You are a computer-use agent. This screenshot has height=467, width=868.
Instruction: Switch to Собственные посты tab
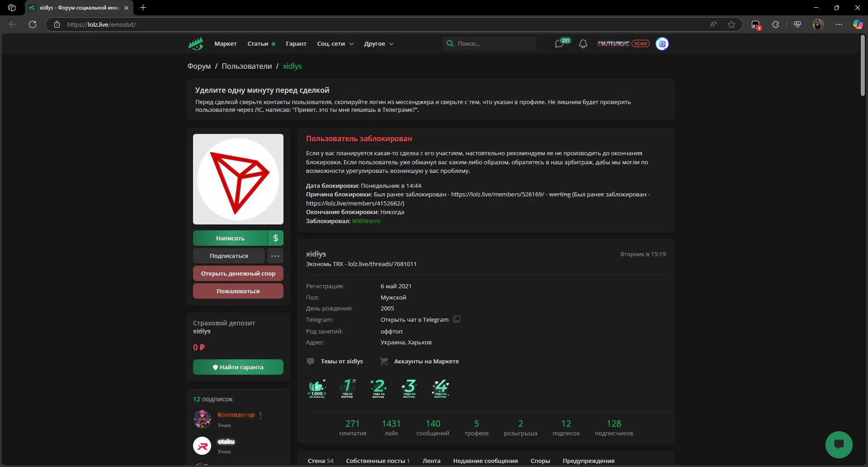[x=378, y=461]
